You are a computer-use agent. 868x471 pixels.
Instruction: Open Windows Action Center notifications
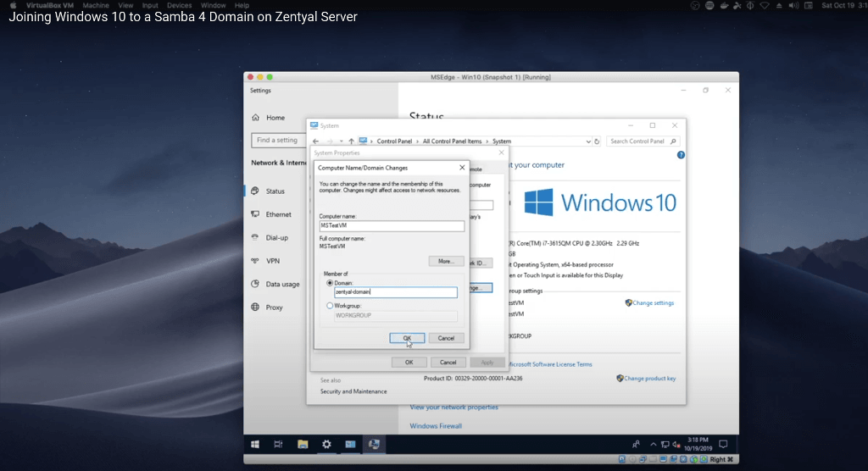[x=723, y=445]
